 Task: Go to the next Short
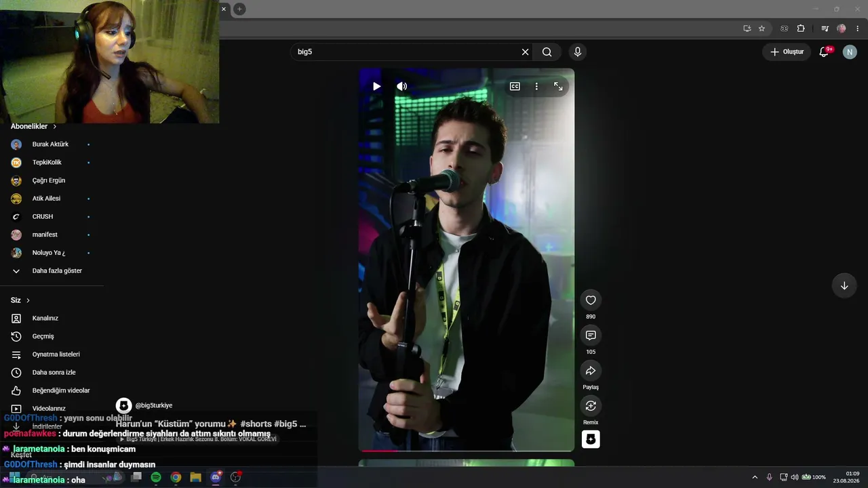[844, 285]
